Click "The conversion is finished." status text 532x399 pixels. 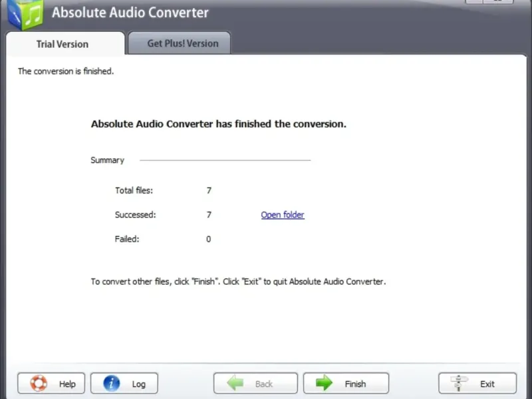pos(66,71)
